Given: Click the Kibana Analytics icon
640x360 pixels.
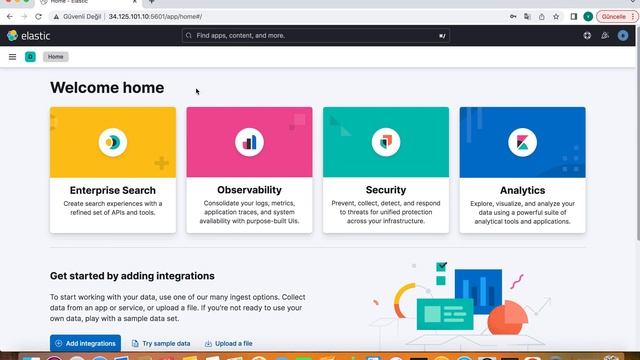Looking at the screenshot, I should [522, 142].
